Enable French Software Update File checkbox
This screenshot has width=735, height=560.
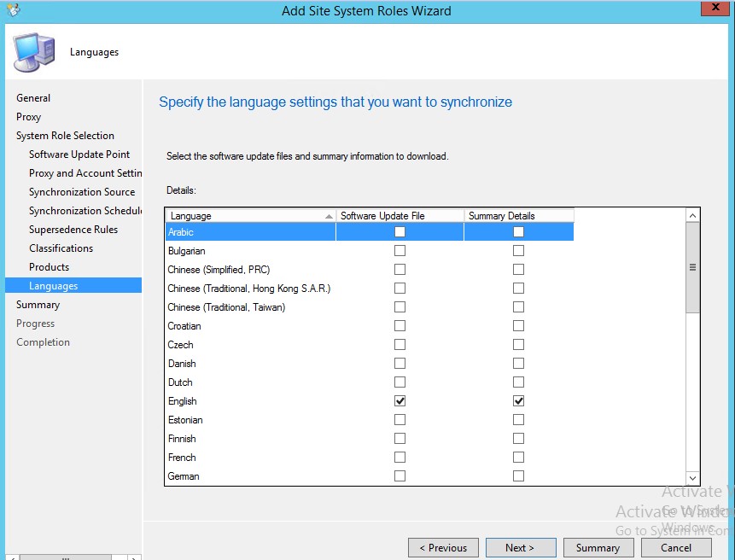[400, 458]
